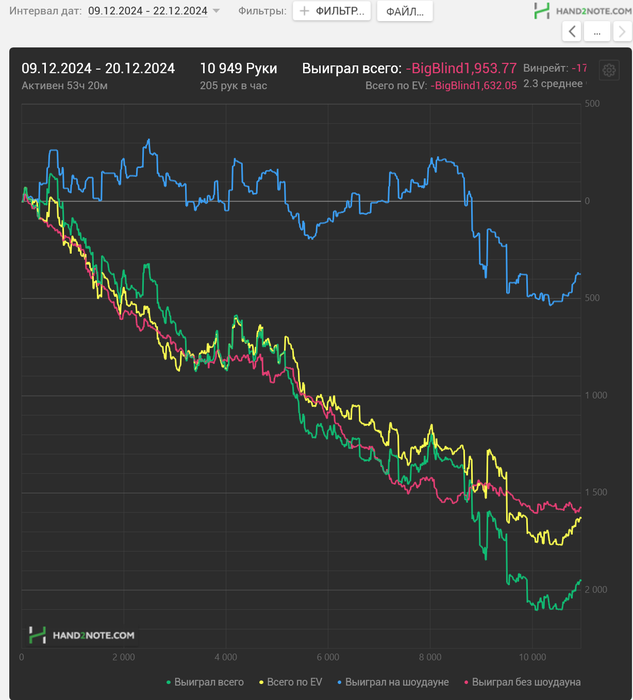This screenshot has height=700, width=633.
Task: Open the ellipsis page menu
Action: [x=596, y=32]
